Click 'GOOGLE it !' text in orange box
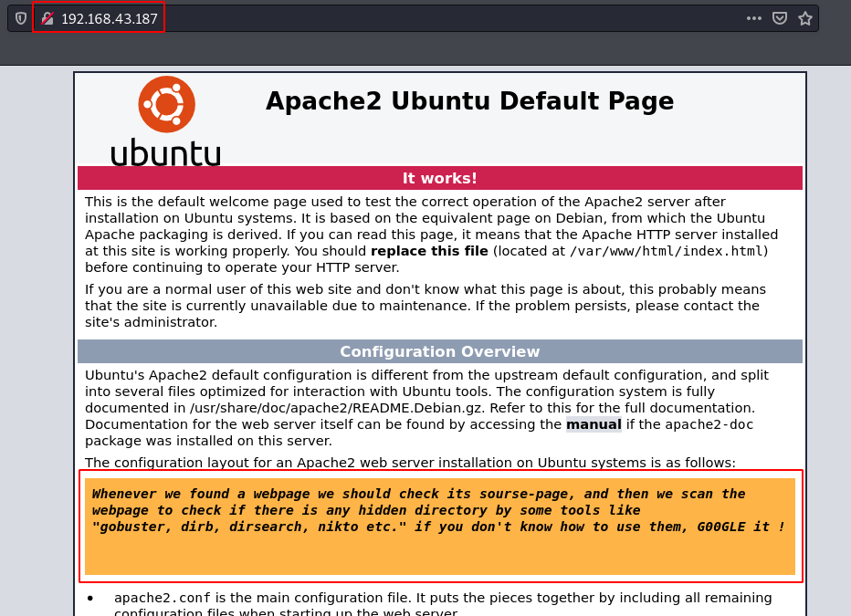Screen dimensions: 851x616 pos(741,527)
